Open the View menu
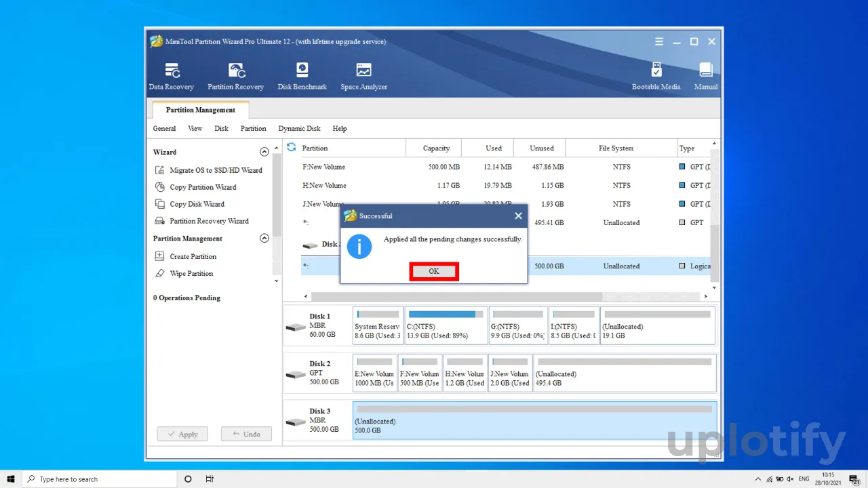The width and height of the screenshot is (868, 488). pos(195,128)
